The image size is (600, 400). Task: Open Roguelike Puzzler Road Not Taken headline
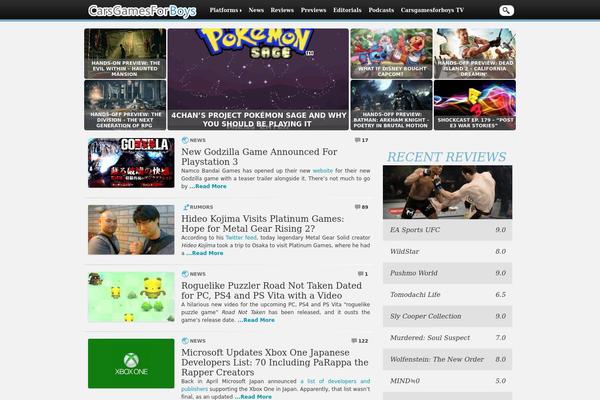tap(271, 291)
